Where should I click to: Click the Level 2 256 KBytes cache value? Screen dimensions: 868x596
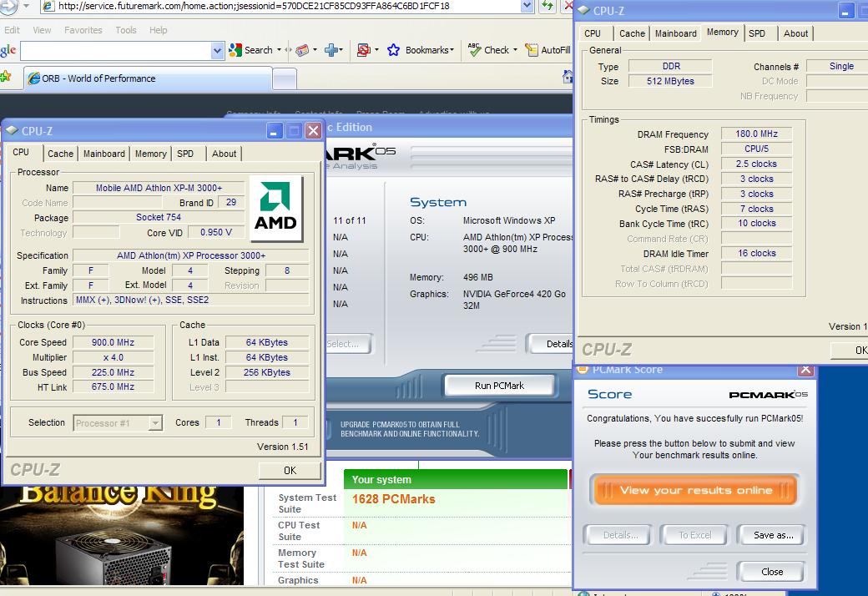tap(267, 372)
